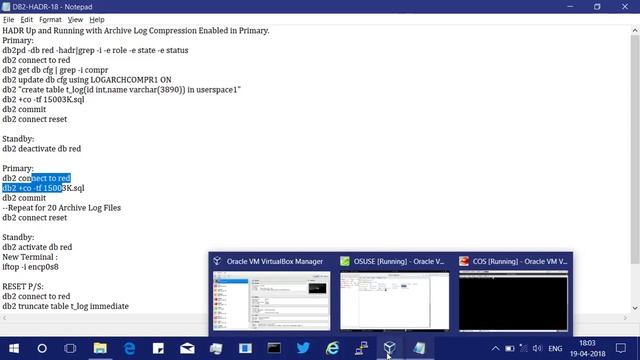Click the horizontal scrollbar left arrow

click(x=4, y=318)
